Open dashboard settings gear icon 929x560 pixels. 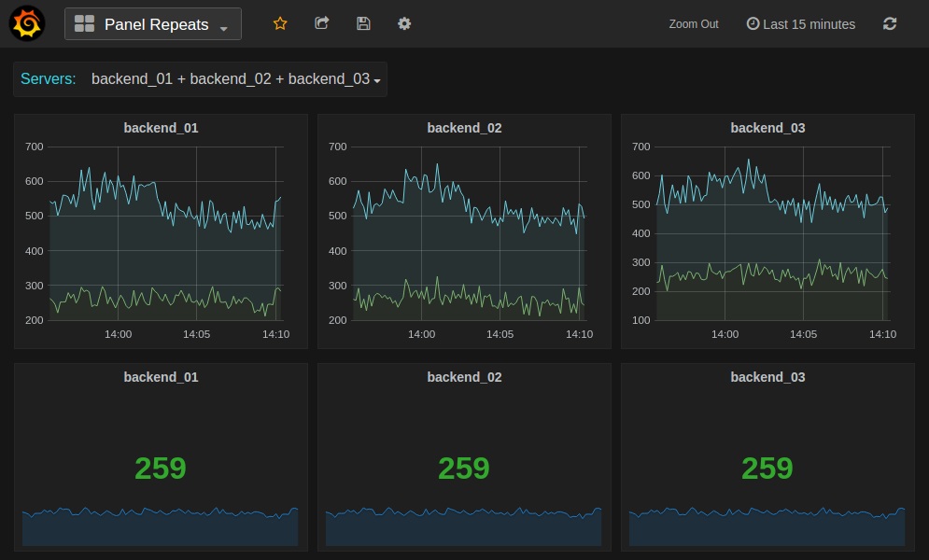coord(404,23)
